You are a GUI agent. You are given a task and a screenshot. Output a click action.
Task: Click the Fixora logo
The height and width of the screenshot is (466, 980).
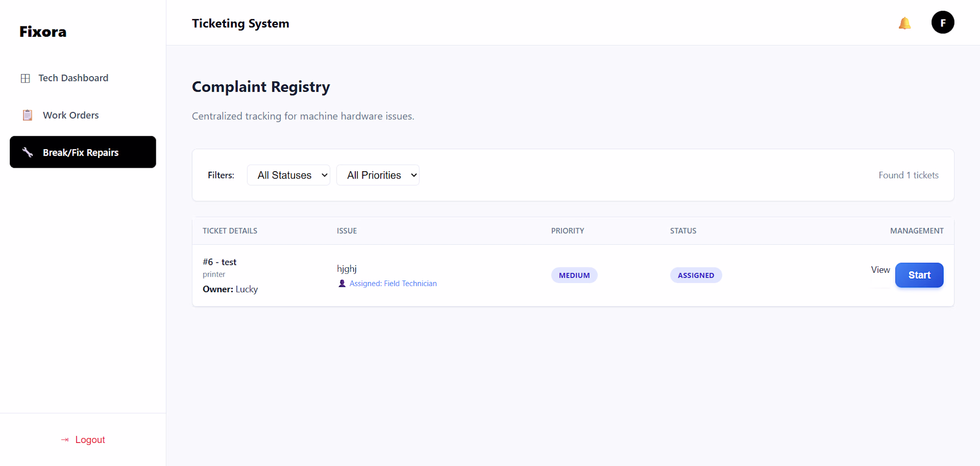point(43,32)
